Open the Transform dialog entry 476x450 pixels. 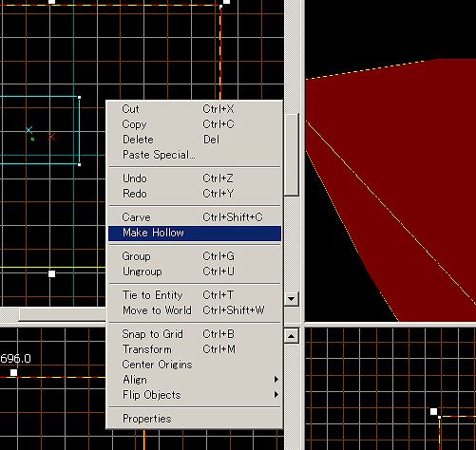pyautogui.click(x=195, y=349)
